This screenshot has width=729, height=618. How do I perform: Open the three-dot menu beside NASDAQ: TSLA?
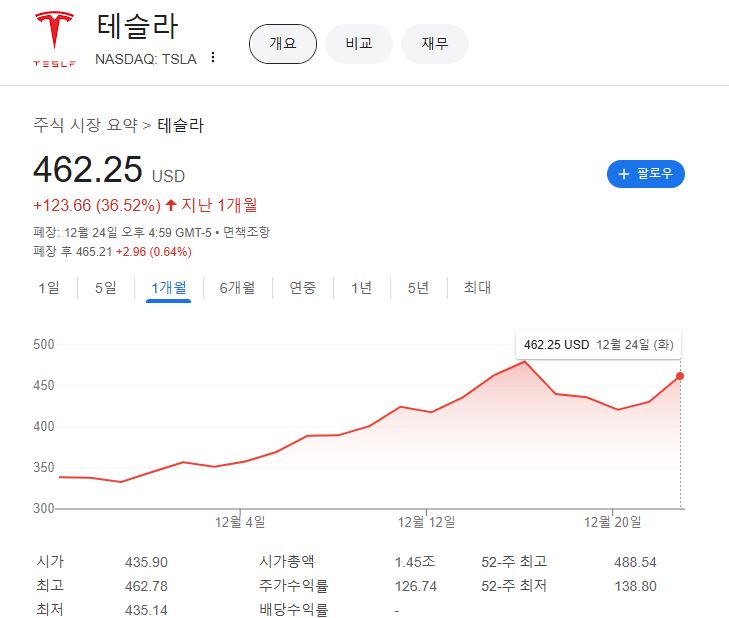point(212,57)
